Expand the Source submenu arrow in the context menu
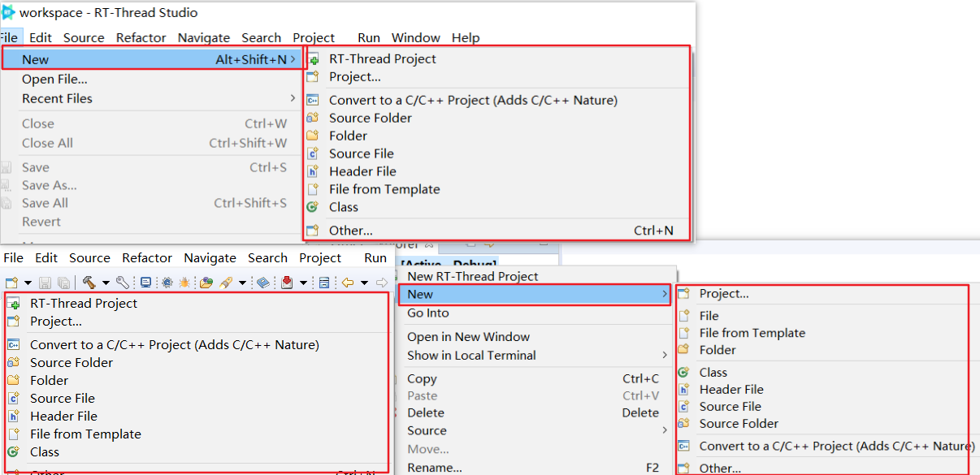 [664, 430]
